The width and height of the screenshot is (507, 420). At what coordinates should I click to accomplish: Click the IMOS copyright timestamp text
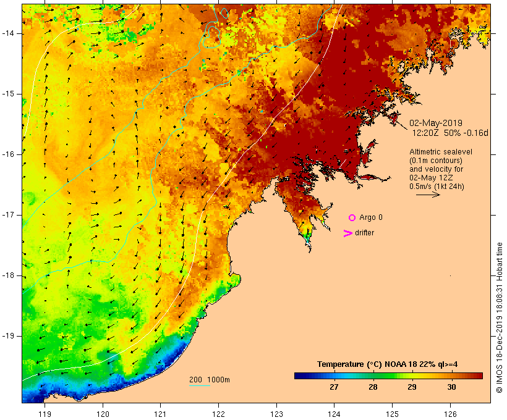(x=499, y=317)
